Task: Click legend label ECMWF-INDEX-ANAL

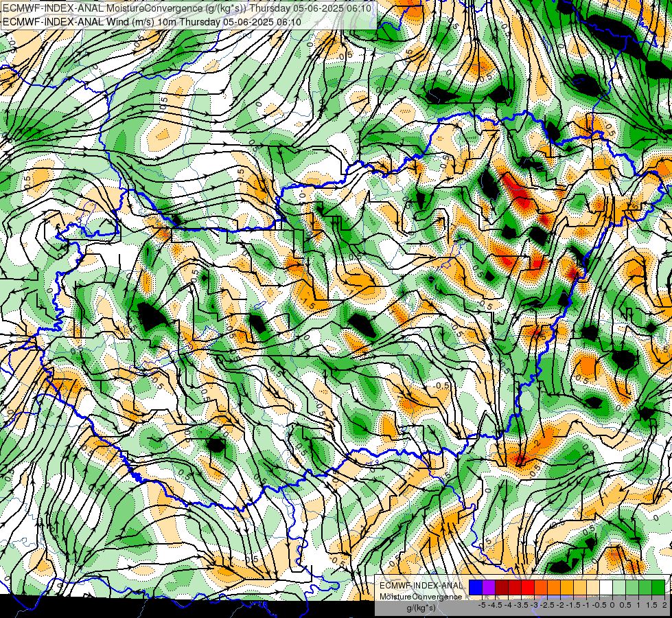Action: click(x=421, y=586)
